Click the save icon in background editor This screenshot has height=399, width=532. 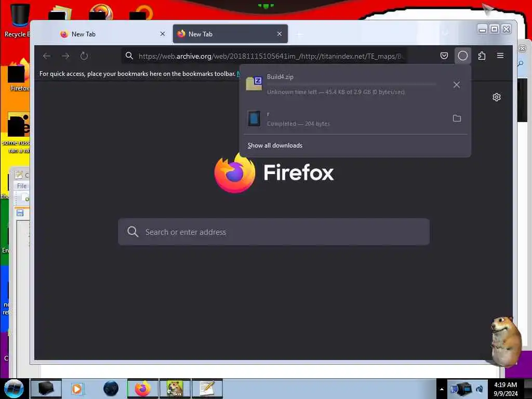(x=20, y=212)
